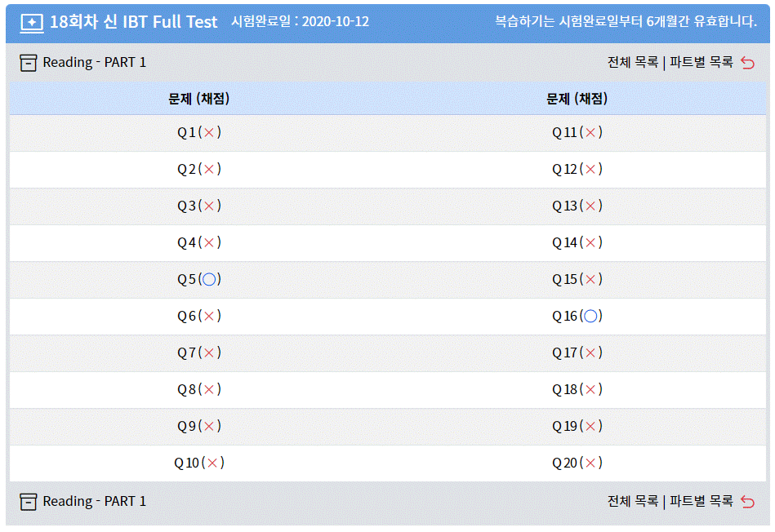This screenshot has width=775, height=532.
Task: Open 파트별 목록 link at the top
Action: tap(701, 62)
